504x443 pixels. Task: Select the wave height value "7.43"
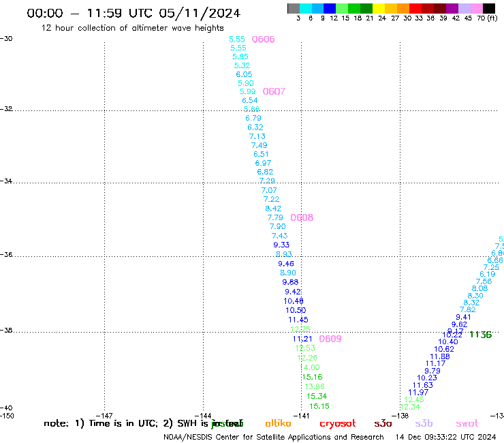tap(280, 236)
